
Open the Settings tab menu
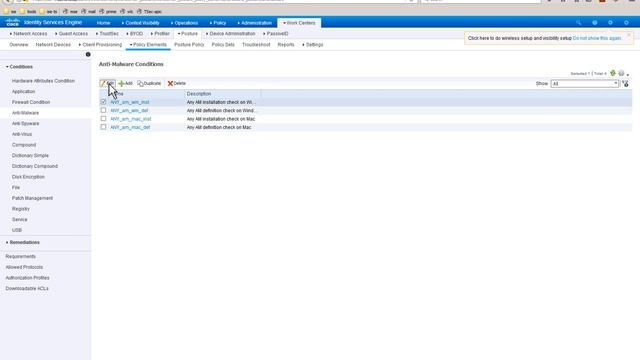(313, 44)
